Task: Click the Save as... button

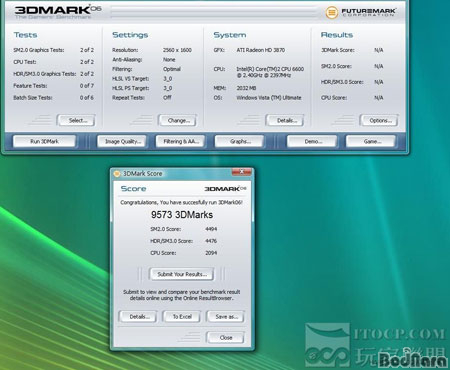Action: [226, 316]
